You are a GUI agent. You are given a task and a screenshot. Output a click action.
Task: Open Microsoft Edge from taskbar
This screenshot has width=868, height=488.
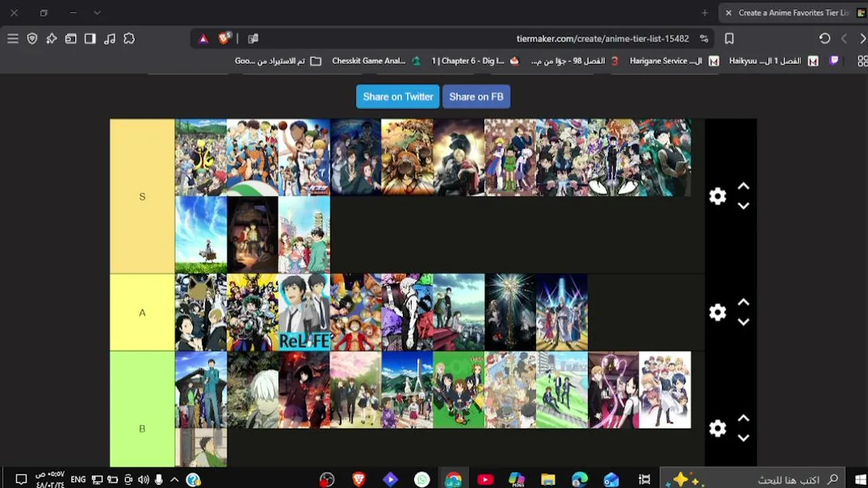pyautogui.click(x=580, y=480)
